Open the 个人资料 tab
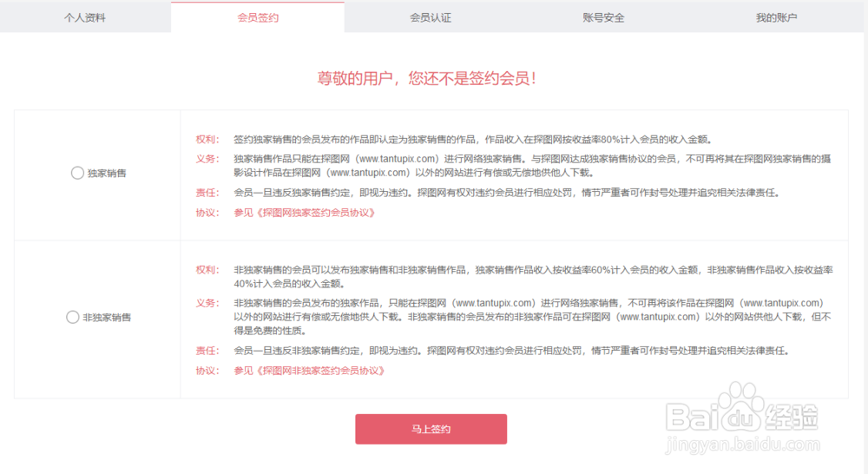Viewport: 868px width, 474px height. 85,17
